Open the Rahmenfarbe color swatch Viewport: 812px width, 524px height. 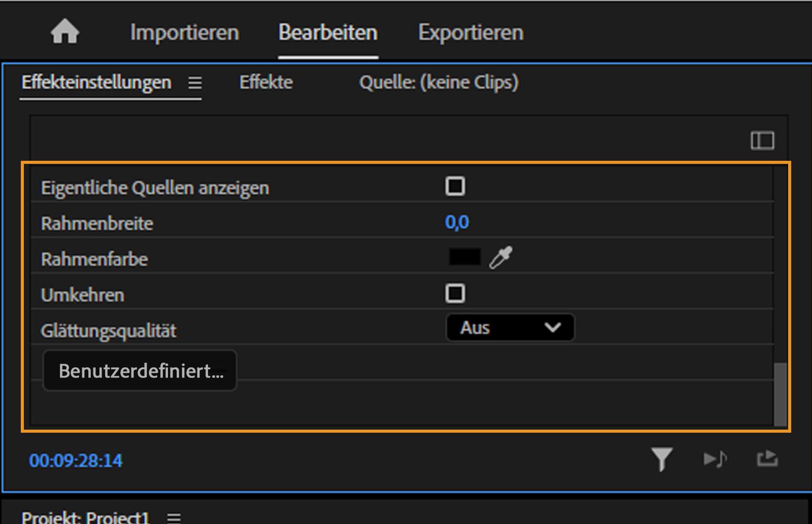464,257
